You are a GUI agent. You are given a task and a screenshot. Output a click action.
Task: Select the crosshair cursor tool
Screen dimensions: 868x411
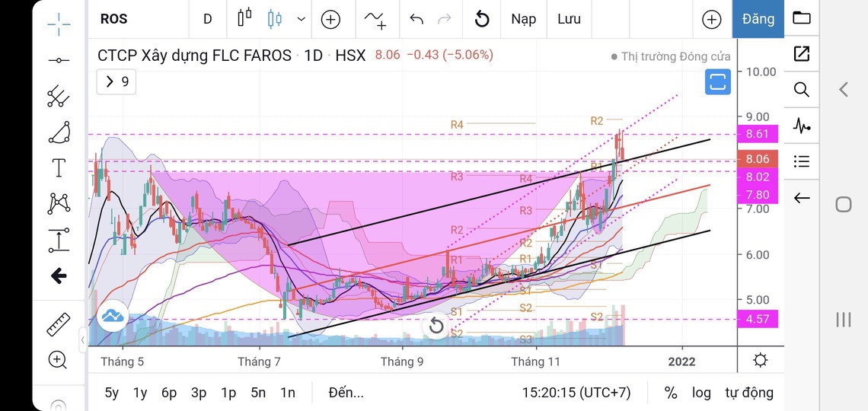tap(58, 24)
